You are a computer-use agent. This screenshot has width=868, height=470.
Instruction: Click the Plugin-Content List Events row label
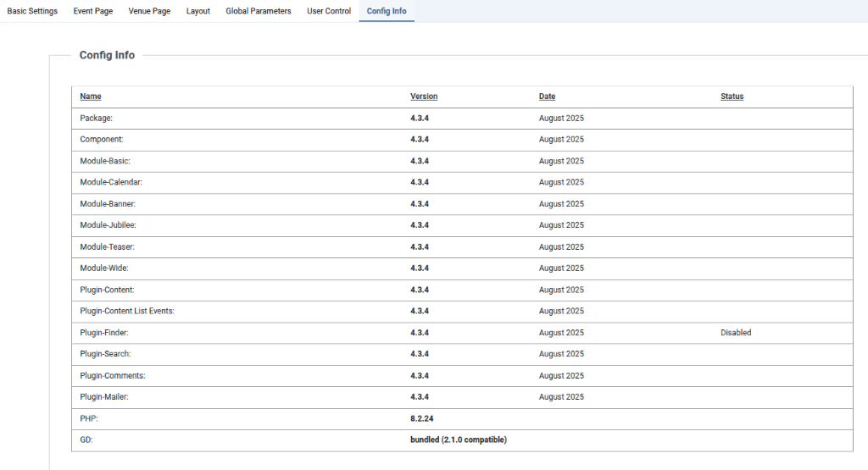[127, 311]
